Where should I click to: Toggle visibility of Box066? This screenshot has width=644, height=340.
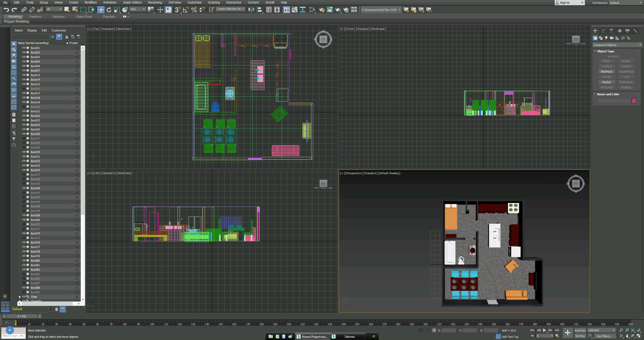point(24,220)
